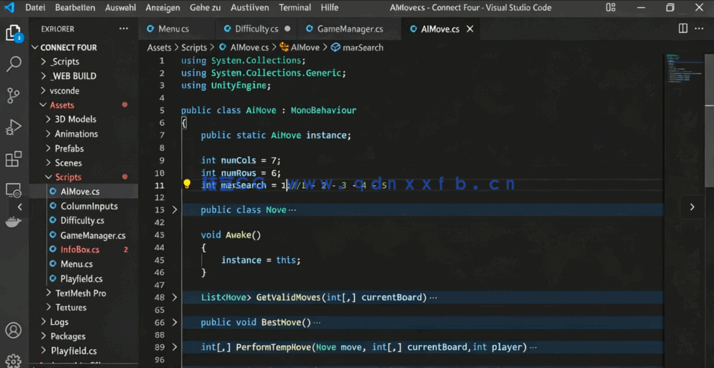The width and height of the screenshot is (714, 368).
Task: Close the AIMove.cs editor tab
Action: point(470,29)
